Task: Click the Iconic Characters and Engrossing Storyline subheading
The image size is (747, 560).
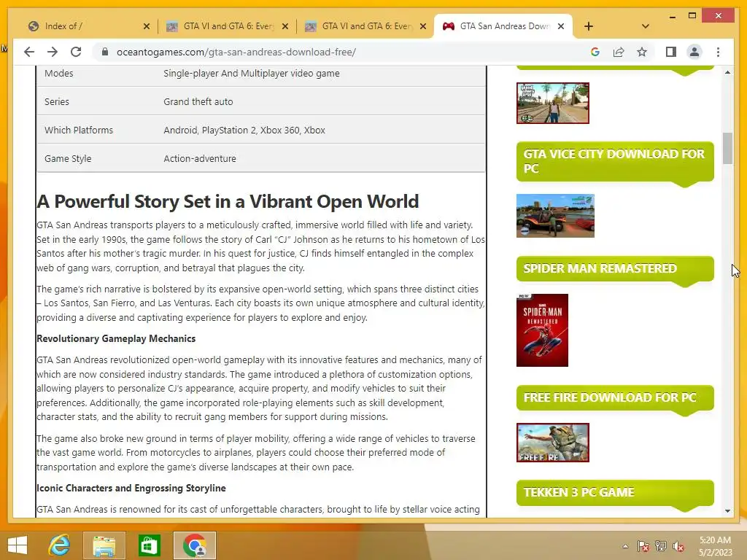Action: (131, 488)
